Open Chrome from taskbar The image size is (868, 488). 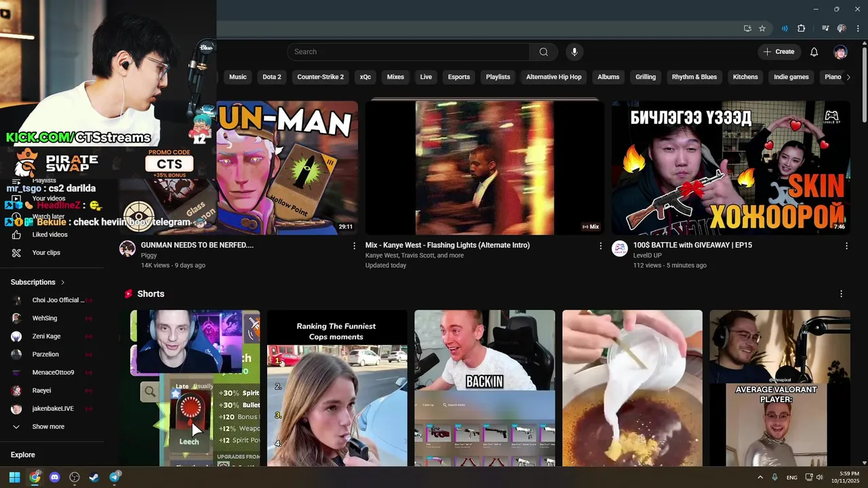coord(35,477)
